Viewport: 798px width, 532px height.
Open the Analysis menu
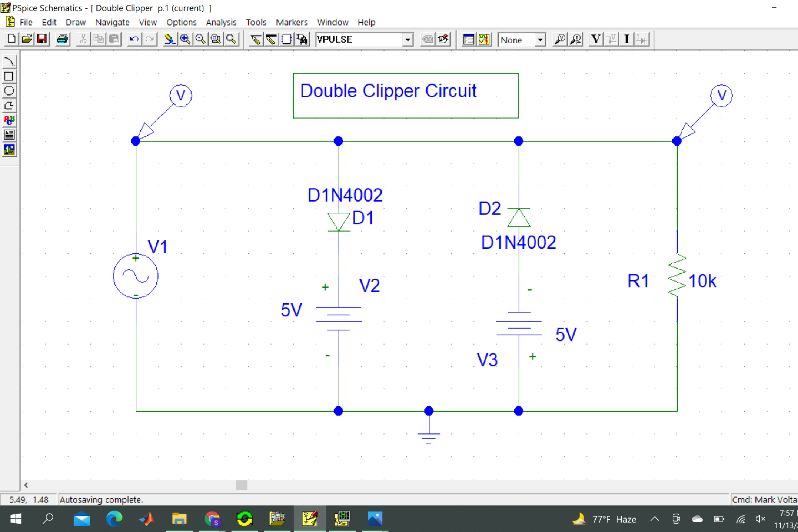coord(221,22)
